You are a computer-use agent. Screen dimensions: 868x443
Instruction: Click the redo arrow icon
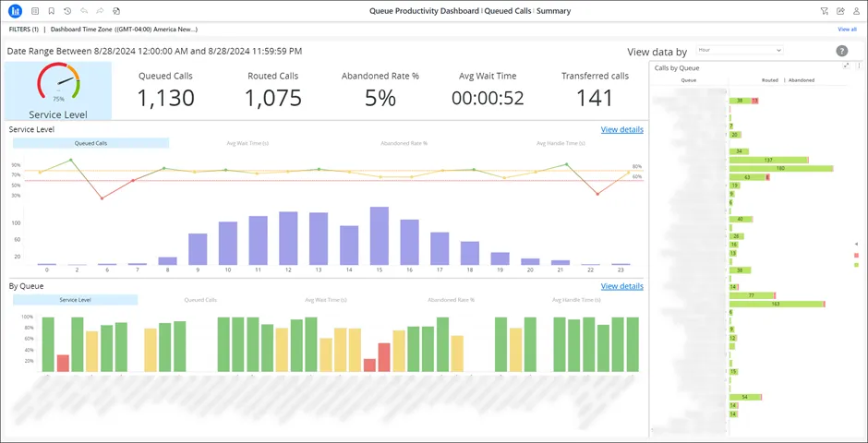[101, 10]
